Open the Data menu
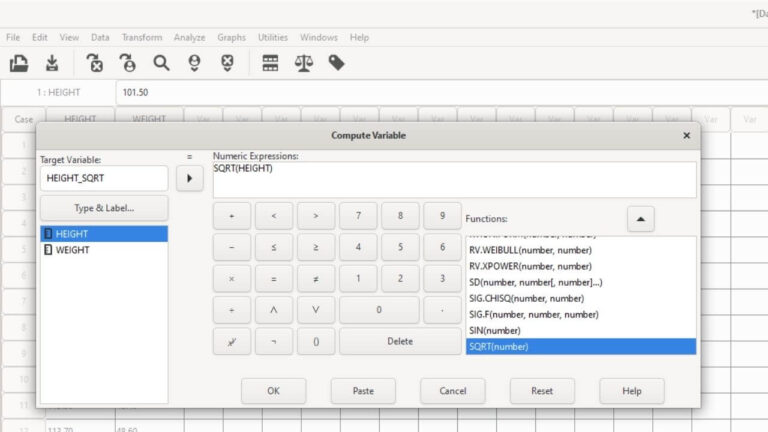Screen dimensions: 768x432 coord(100,38)
